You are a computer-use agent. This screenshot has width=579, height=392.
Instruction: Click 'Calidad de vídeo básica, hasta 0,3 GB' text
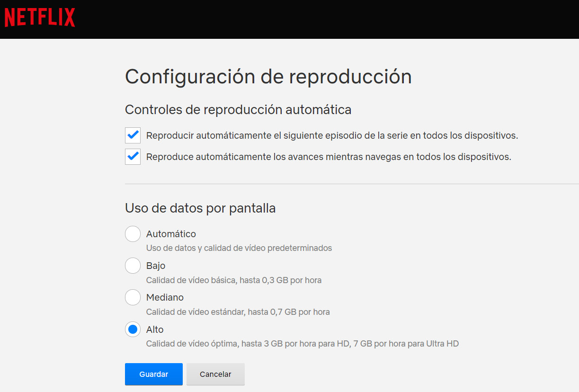234,280
